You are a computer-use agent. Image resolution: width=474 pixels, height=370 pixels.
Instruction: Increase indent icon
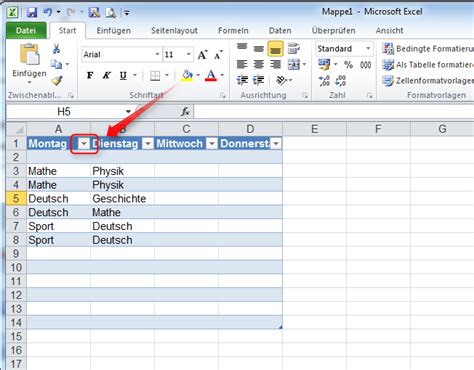tap(259, 80)
